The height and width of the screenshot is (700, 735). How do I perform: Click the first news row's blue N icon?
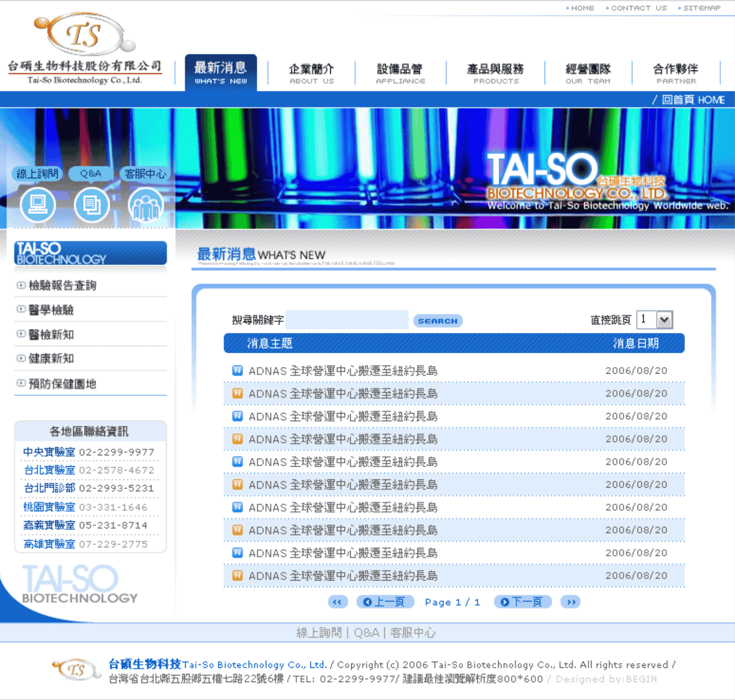coord(237,370)
